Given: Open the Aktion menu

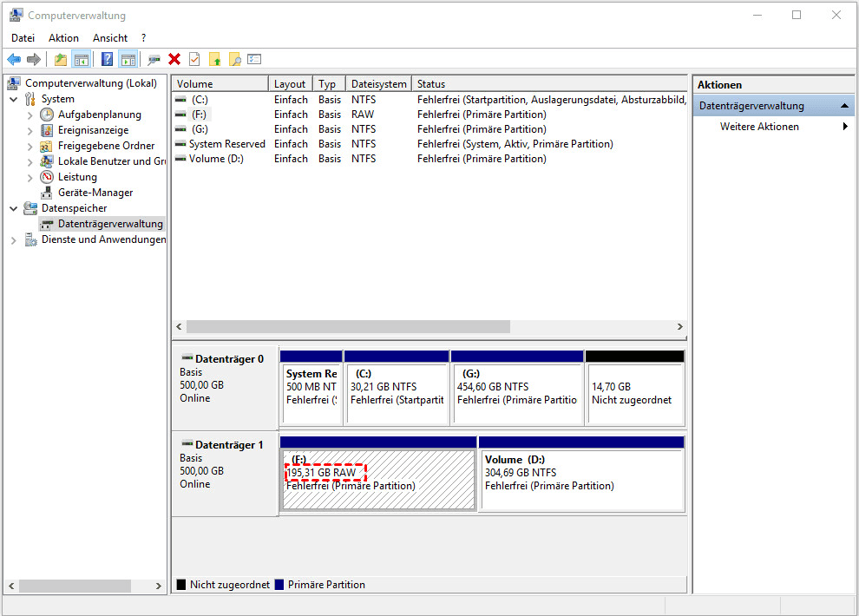Looking at the screenshot, I should pyautogui.click(x=63, y=38).
